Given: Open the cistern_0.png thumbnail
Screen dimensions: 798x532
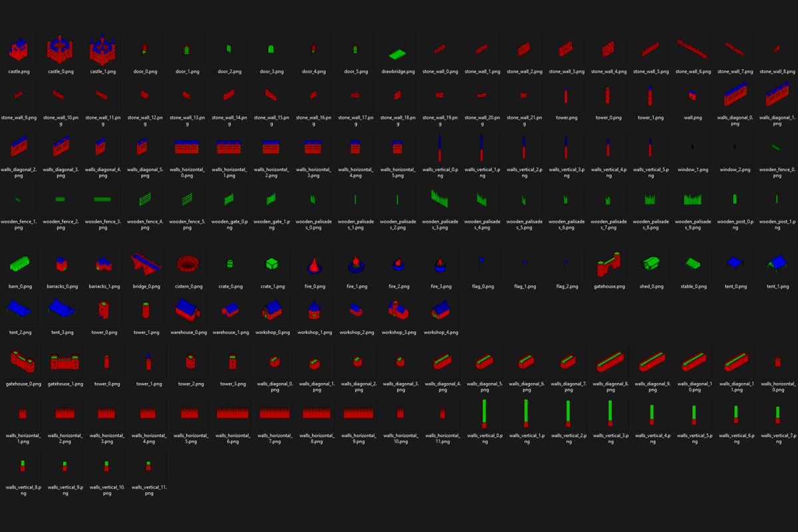Looking at the screenshot, I should 188,263.
